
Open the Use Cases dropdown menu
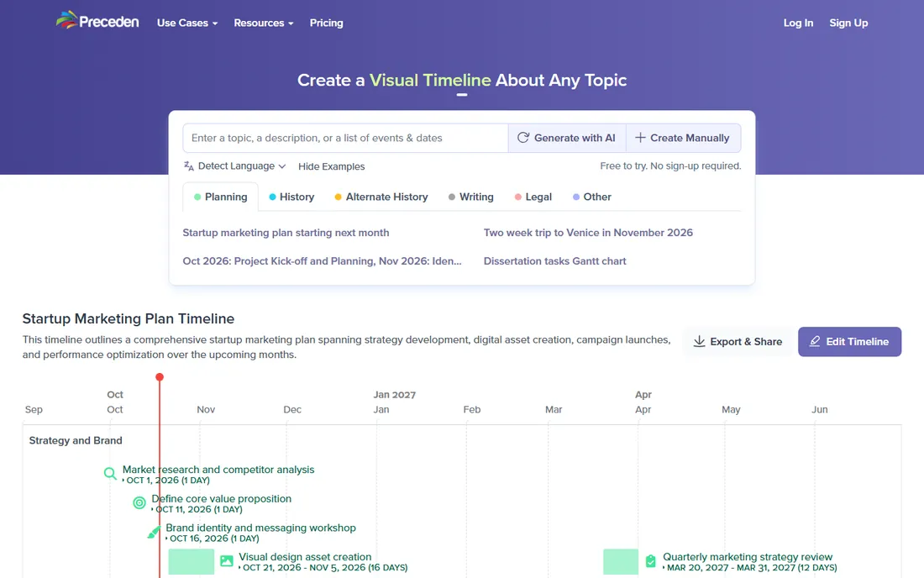187,23
